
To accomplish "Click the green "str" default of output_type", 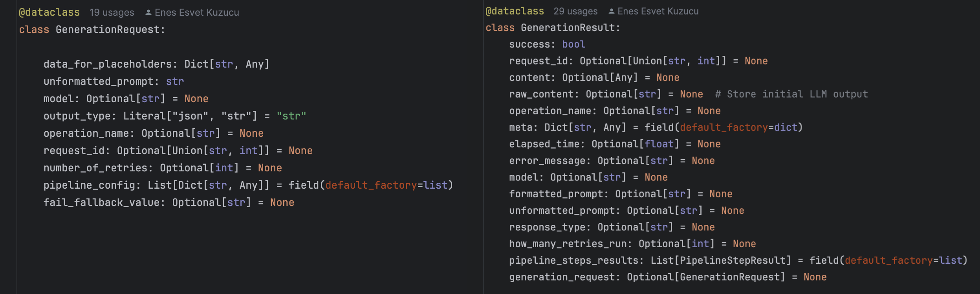I will pos(291,116).
